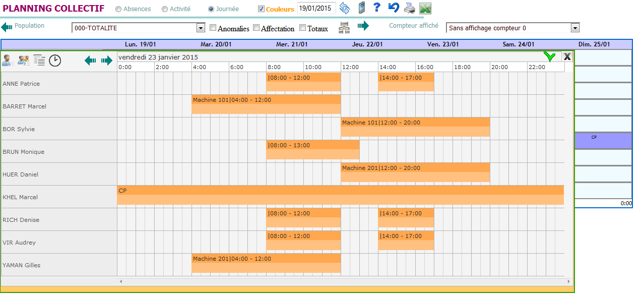Viewport: 644px width, 296px height.
Task: Select the Sam. 24/01 day column header
Action: coord(518,44)
